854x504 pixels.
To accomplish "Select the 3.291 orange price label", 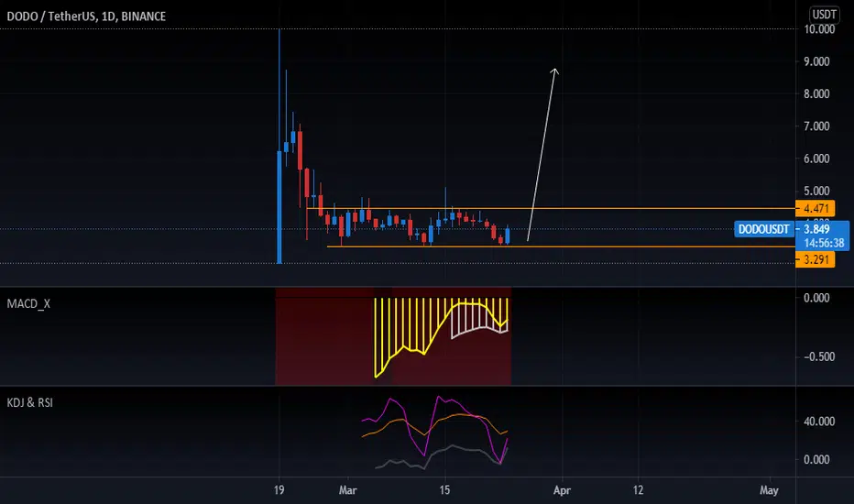I will (x=816, y=259).
